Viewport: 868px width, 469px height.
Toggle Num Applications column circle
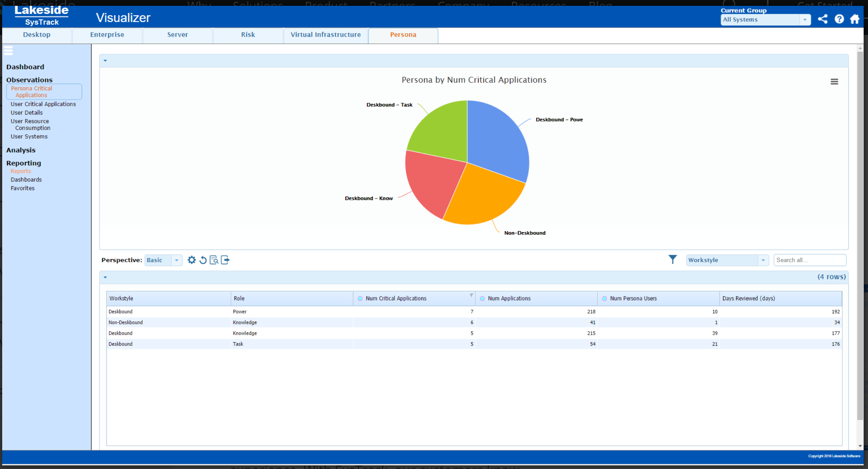(x=482, y=298)
